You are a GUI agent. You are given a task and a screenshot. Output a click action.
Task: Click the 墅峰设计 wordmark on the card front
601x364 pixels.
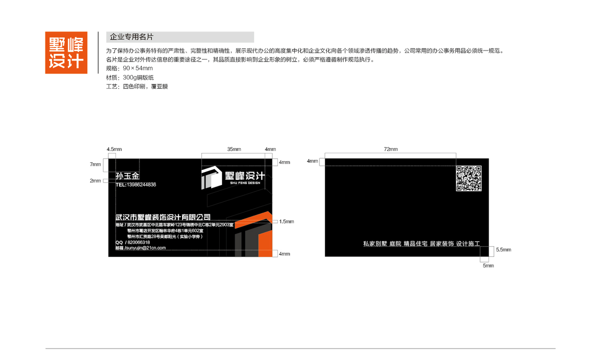coord(244,175)
